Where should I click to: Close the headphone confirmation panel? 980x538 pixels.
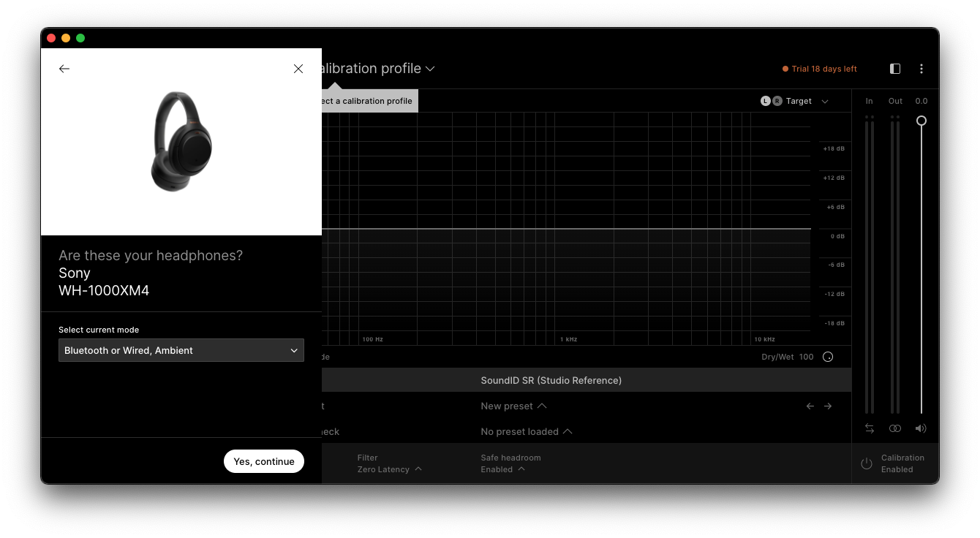click(298, 69)
